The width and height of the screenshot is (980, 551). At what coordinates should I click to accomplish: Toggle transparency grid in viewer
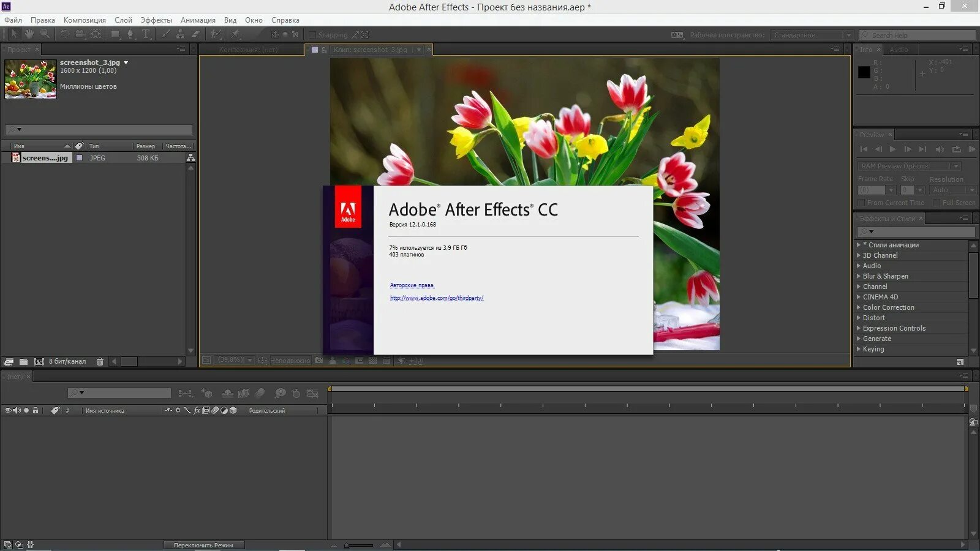[x=372, y=361]
